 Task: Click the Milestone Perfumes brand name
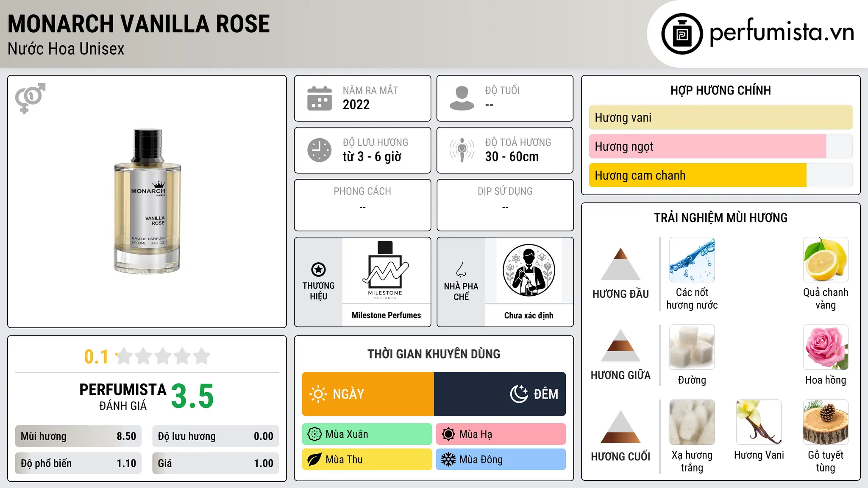[386, 315]
